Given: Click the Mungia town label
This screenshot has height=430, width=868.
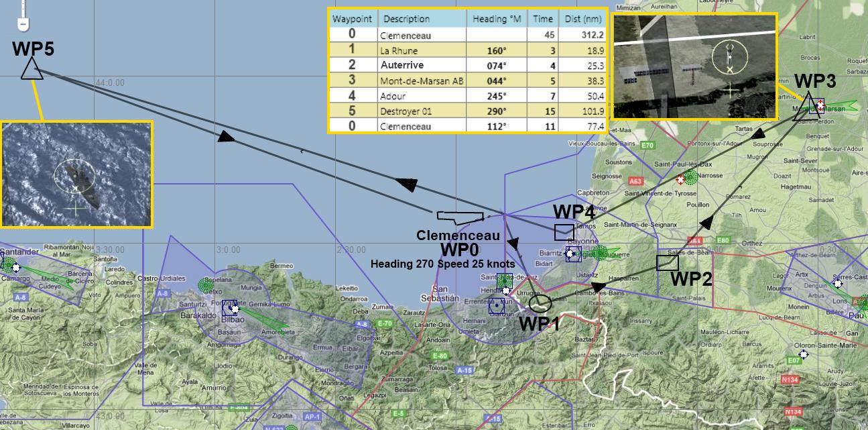Looking at the screenshot, I should pyautogui.click(x=251, y=288).
